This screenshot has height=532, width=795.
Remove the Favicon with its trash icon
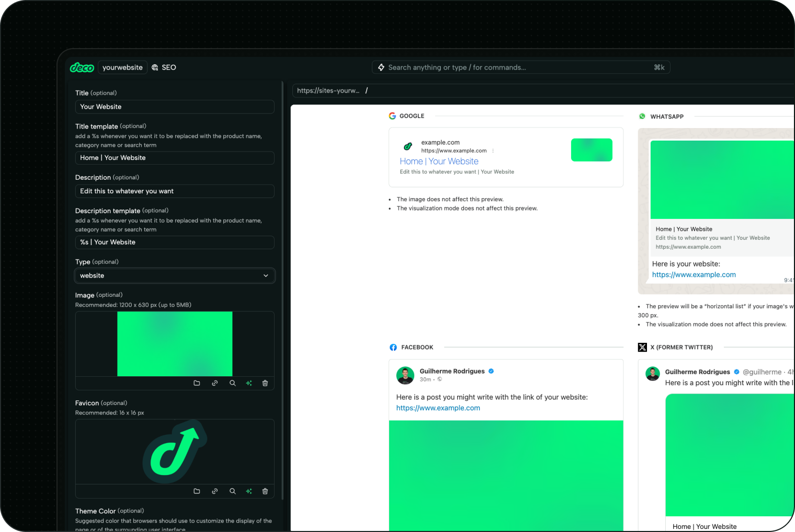[x=265, y=491]
